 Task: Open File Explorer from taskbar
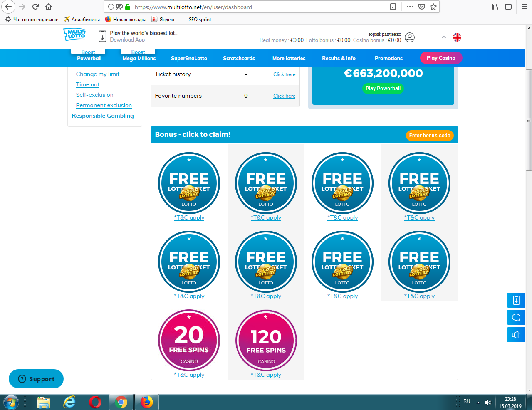pyautogui.click(x=44, y=403)
